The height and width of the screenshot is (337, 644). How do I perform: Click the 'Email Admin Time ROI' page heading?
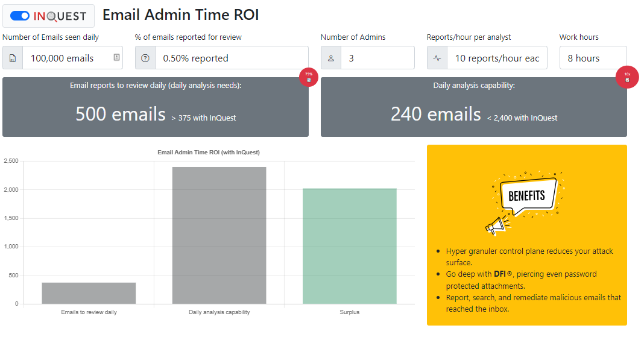coord(181,15)
